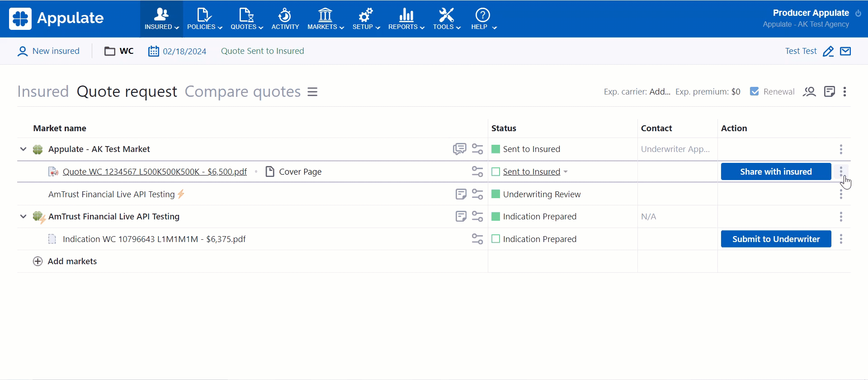Open the Quote WC 1234567 PDF link
The image size is (868, 380).
click(155, 172)
